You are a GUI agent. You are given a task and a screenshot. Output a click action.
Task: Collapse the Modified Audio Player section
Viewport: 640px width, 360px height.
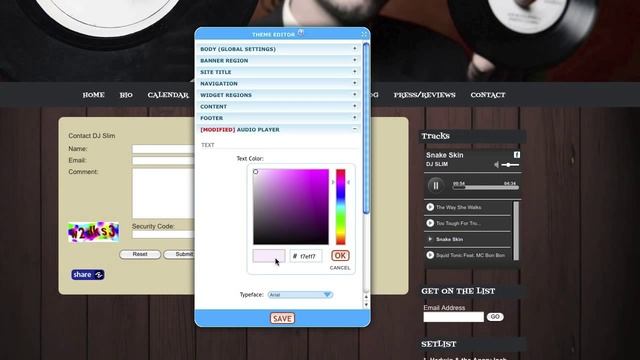(279, 129)
